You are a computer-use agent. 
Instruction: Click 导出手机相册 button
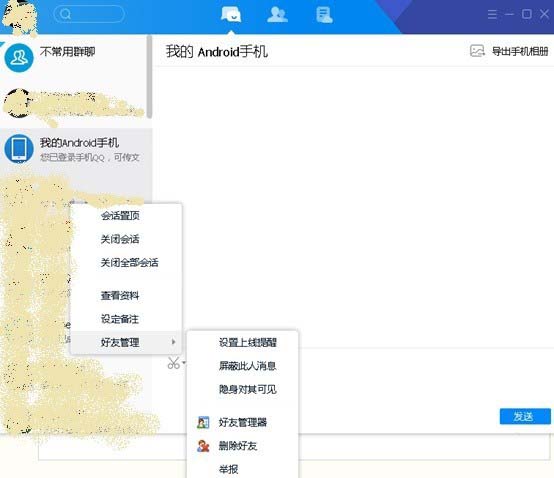click(x=509, y=51)
